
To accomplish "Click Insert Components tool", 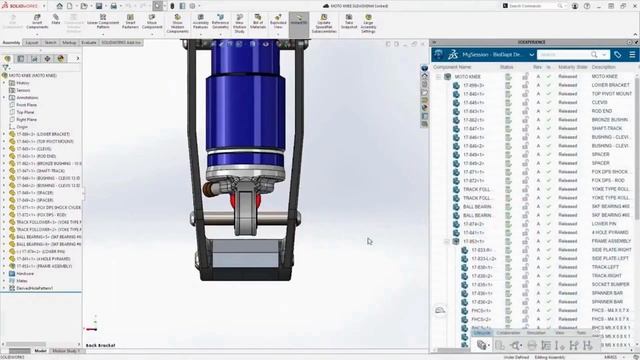I will coord(37,22).
